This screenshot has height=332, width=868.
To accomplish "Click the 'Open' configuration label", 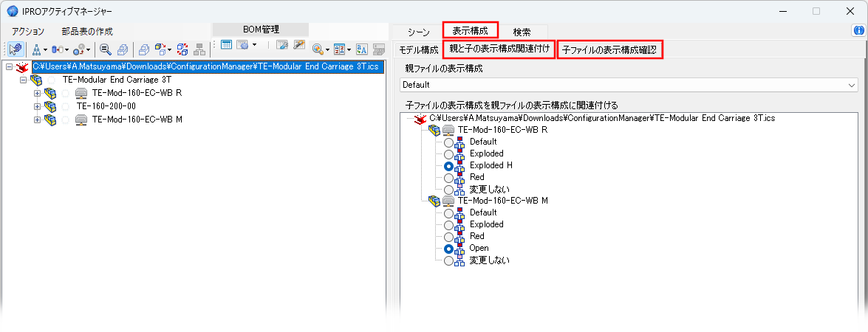I will 479,248.
